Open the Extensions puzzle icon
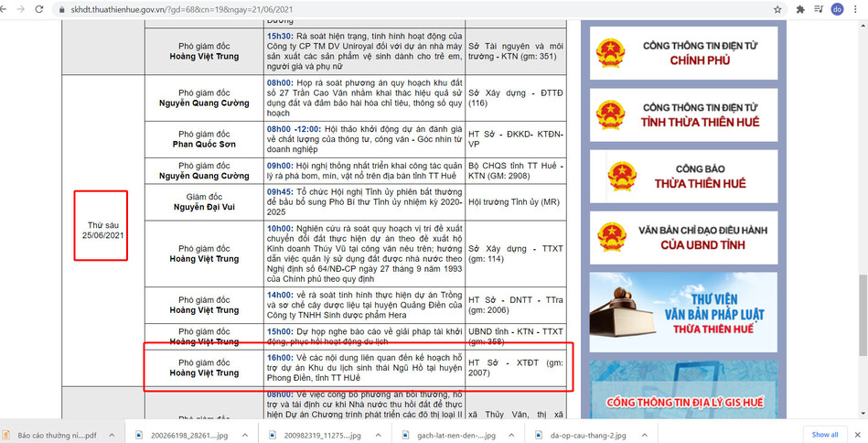The height and width of the screenshot is (443, 868). coord(800,9)
